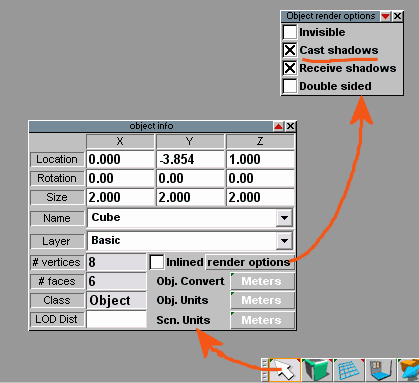Click the Layer label button
The image size is (419, 383).
coord(57,241)
